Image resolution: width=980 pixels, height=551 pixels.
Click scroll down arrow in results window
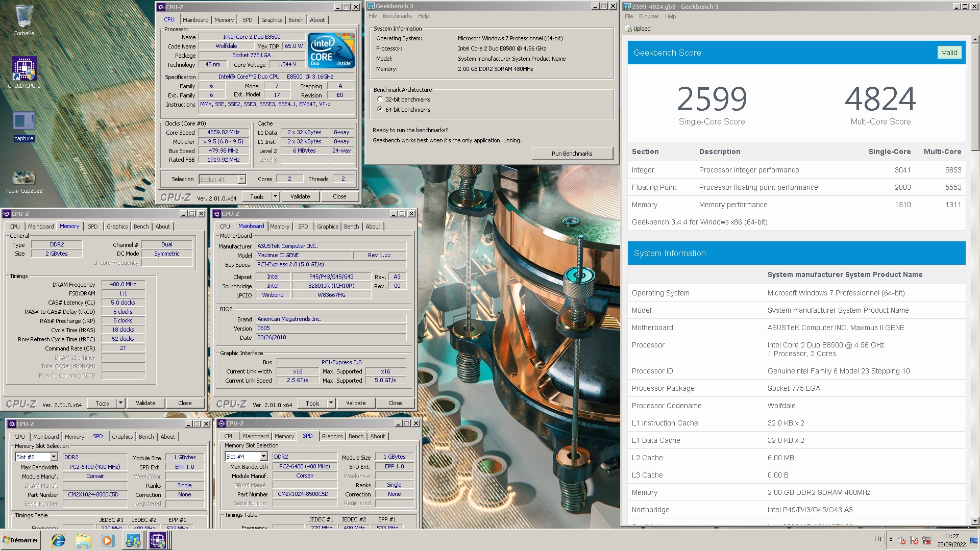(x=975, y=521)
